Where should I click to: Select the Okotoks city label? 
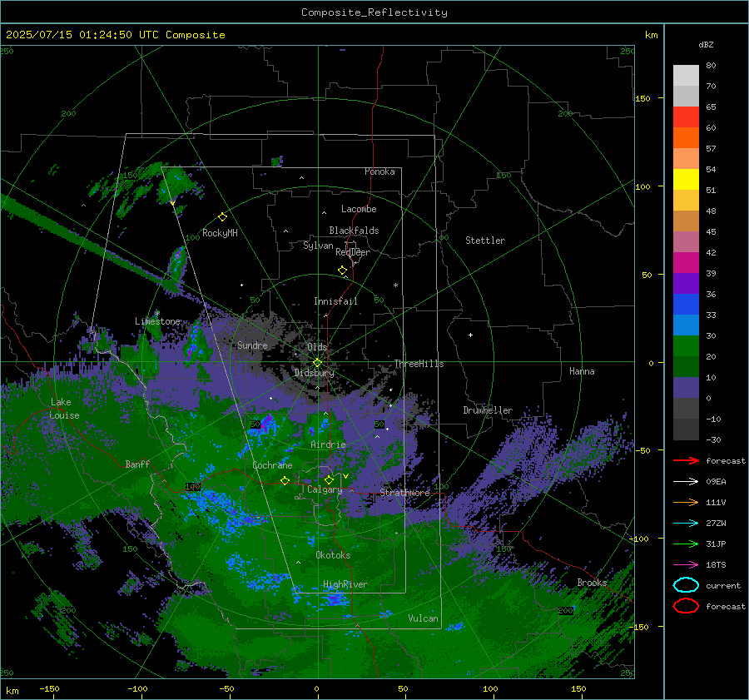coord(333,555)
